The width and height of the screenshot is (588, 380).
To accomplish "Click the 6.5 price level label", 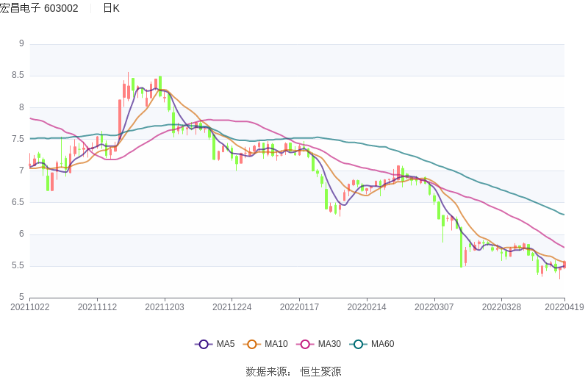I will pos(17,202).
